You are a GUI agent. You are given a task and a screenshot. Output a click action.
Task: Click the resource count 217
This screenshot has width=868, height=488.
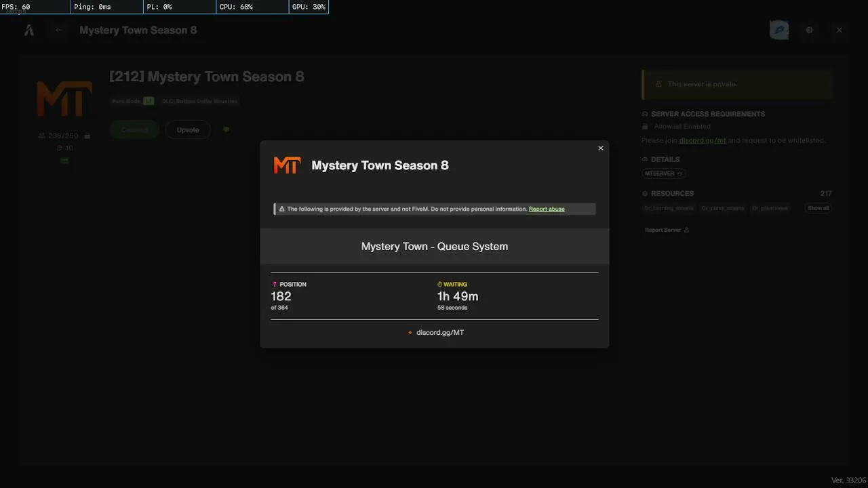pyautogui.click(x=826, y=194)
